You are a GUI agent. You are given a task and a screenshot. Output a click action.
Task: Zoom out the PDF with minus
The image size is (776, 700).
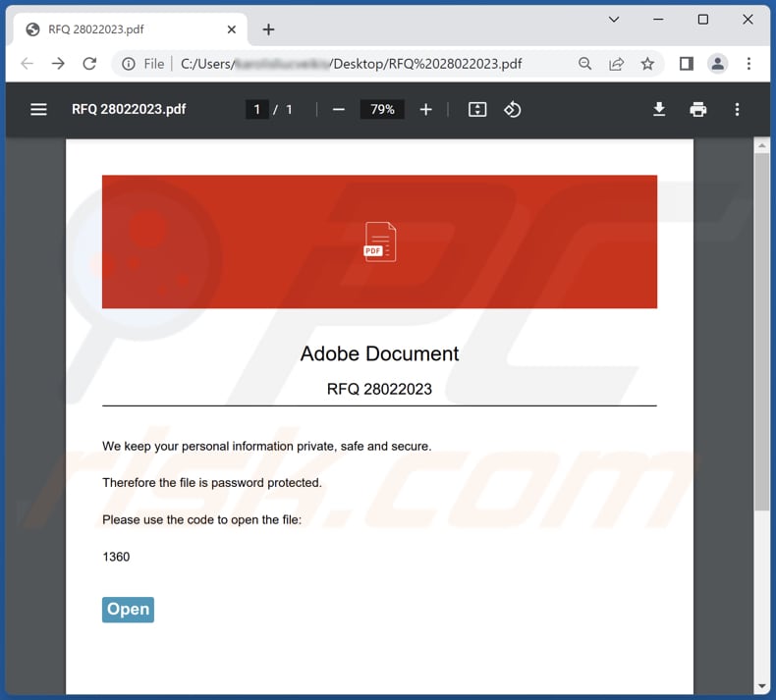coord(339,109)
